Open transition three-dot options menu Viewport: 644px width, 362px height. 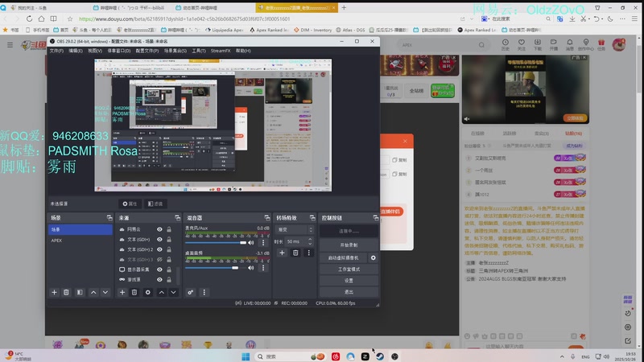coord(308,253)
